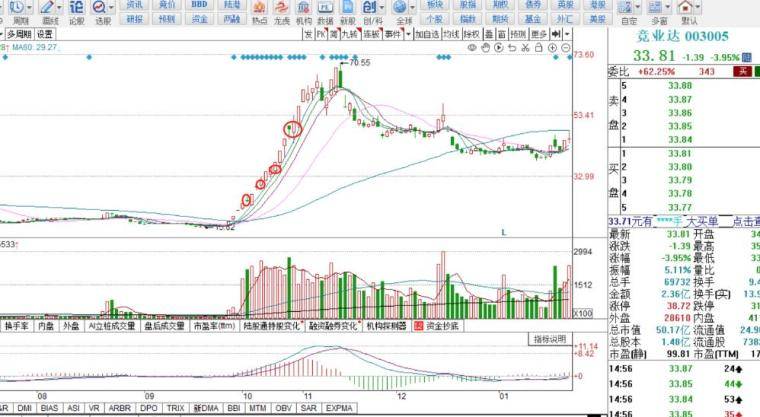
Task: Click the 多周期 multi-period button
Action: (x=19, y=34)
